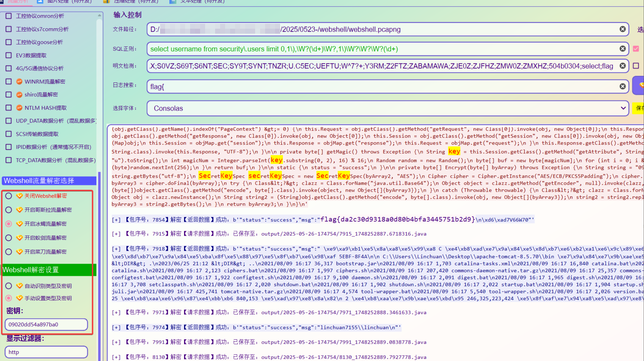Enable 工控协议s7comm分析 checkbox
The height and width of the screenshot is (361, 644).
(9, 29)
